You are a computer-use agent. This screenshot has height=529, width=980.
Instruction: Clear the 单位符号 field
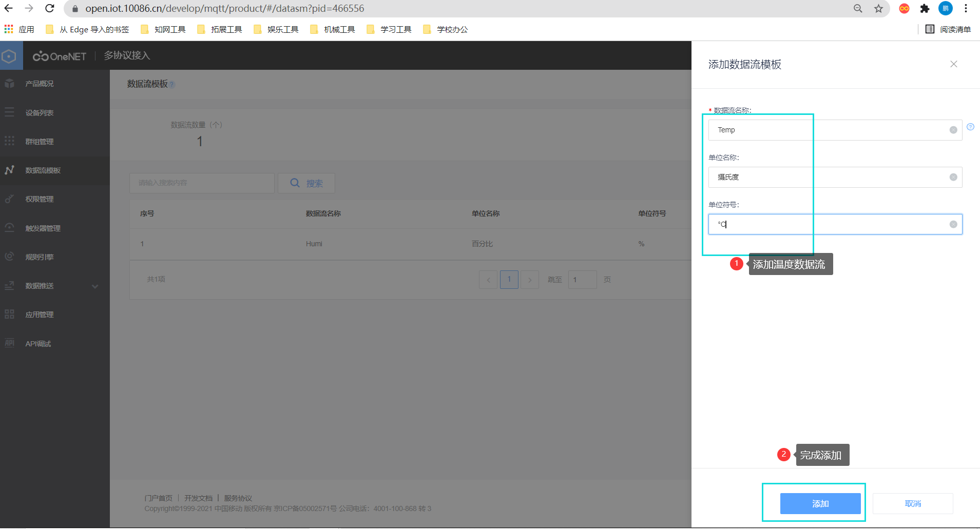click(953, 224)
